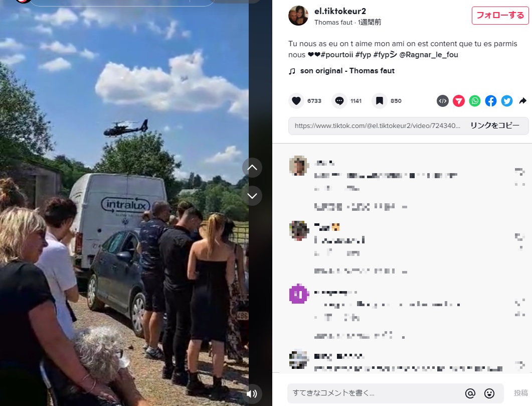Go to next video with down chevron
Screen dimensions: 532x406
[x=252, y=196]
